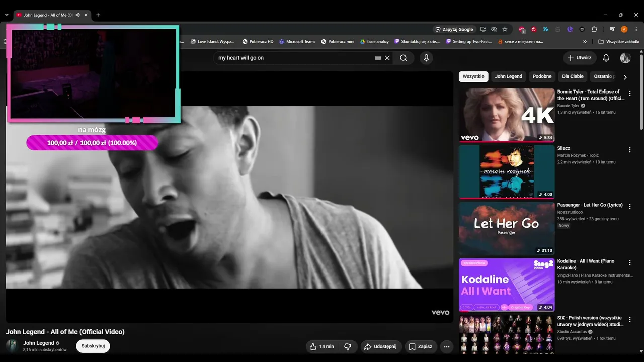Click the Zapytaj Google button
The width and height of the screenshot is (644, 362).
[454, 29]
